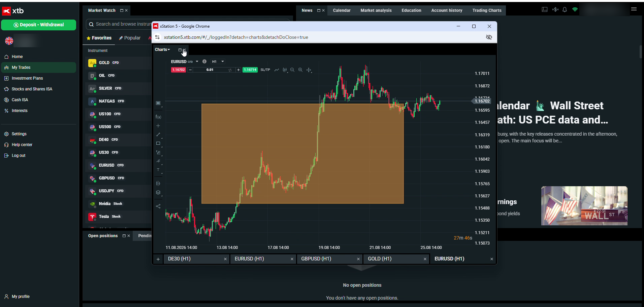The image size is (644, 307).
Task: Open the Calendar tab
Action: (342, 10)
